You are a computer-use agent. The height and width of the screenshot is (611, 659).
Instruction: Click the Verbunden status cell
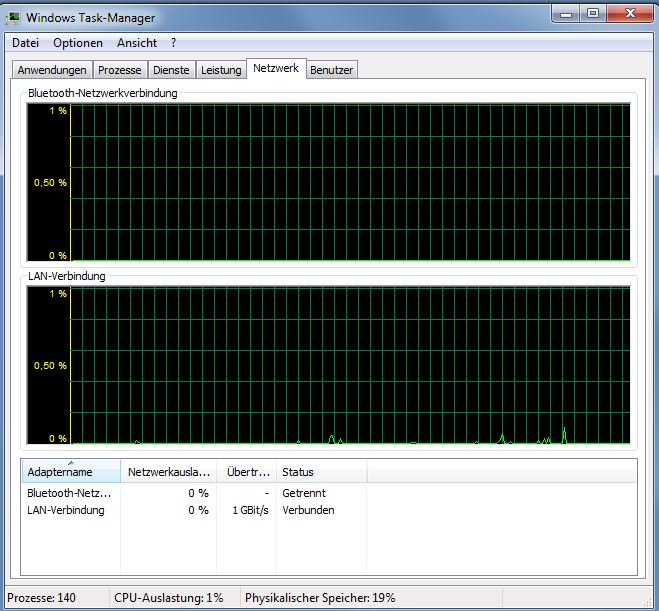pos(308,510)
